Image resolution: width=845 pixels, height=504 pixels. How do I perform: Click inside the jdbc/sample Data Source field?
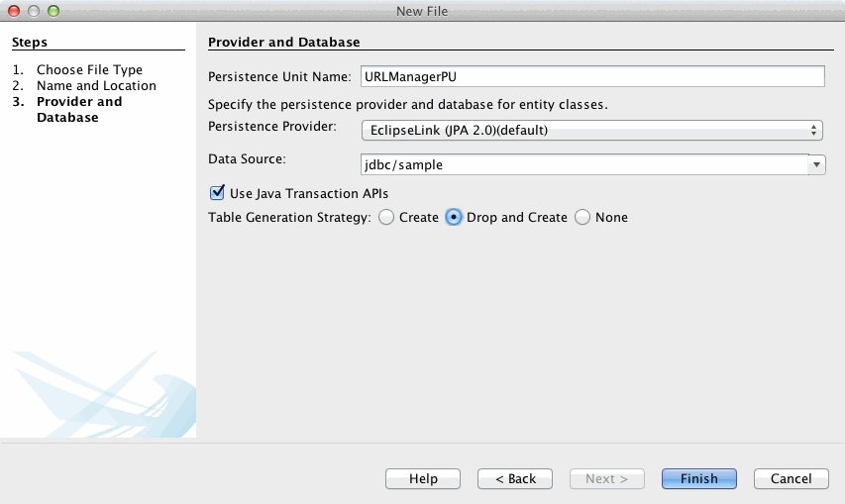click(582, 165)
